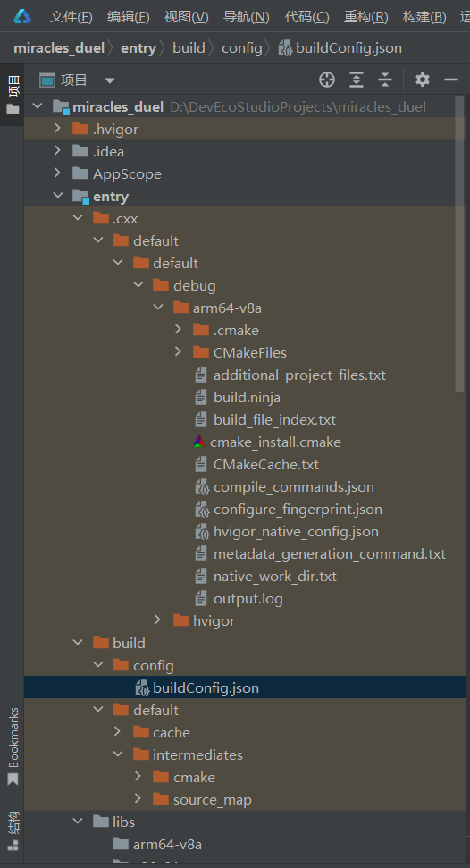Collapse the libs folder
The width and height of the screenshot is (470, 868).
coord(78,822)
